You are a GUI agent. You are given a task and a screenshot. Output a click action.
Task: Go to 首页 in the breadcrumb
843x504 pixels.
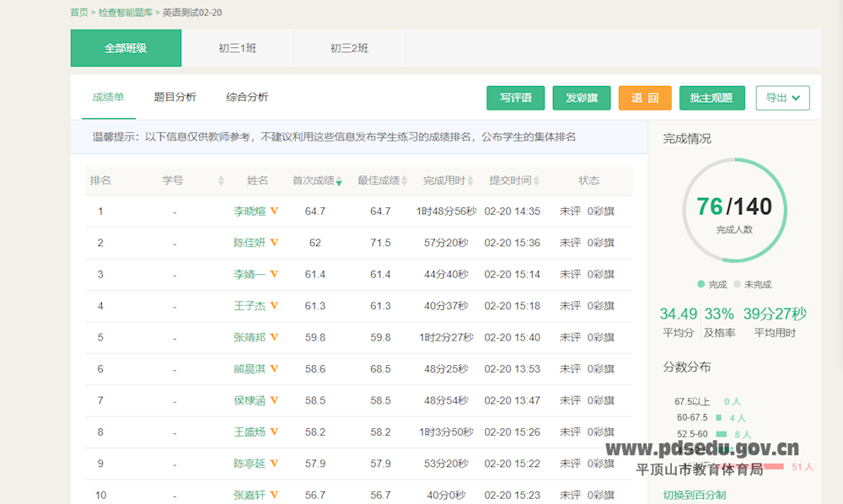pos(79,13)
